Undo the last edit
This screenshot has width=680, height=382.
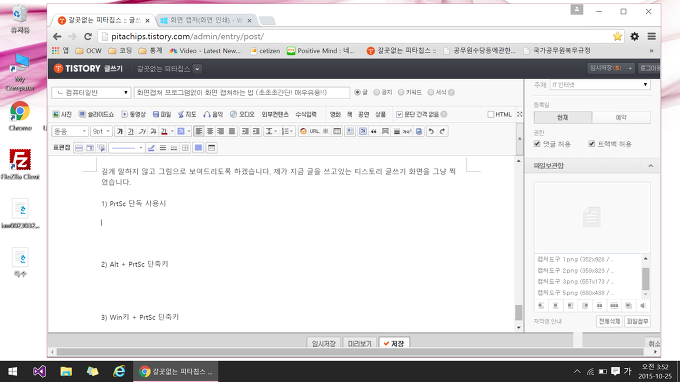431,131
